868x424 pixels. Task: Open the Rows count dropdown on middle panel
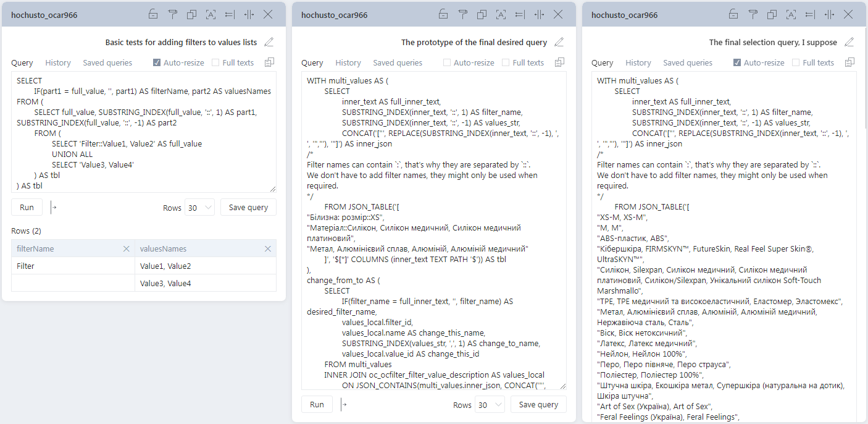pos(490,405)
